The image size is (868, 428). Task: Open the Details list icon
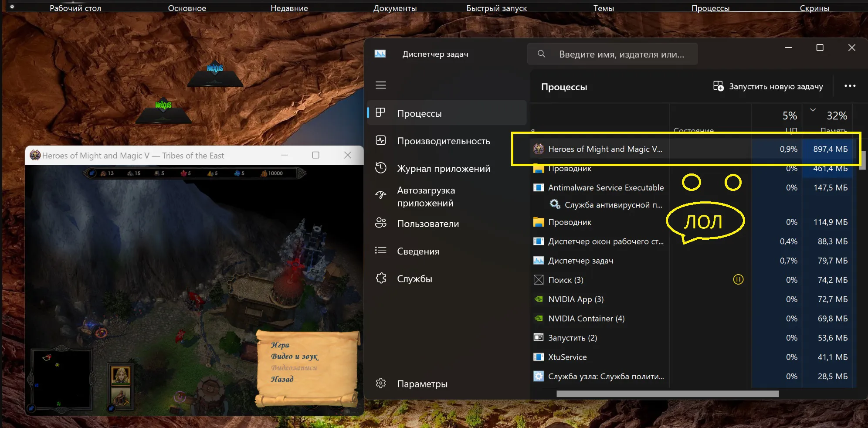click(381, 250)
